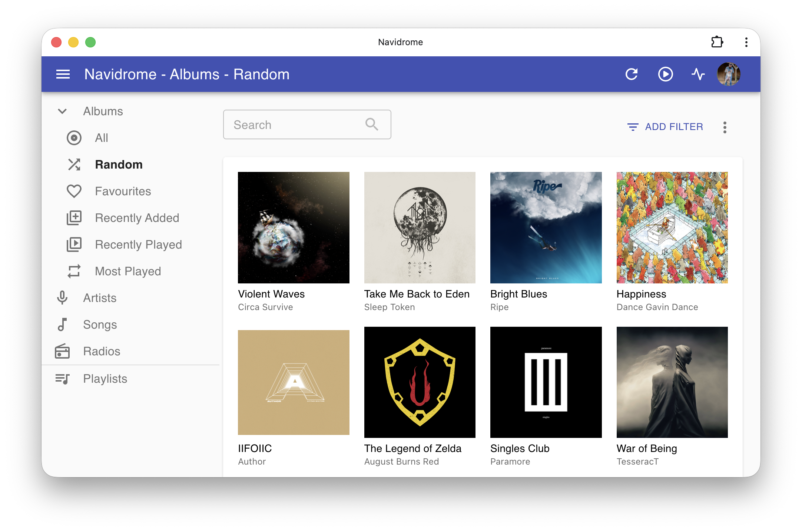Open the Singles Club album cover
The width and height of the screenshot is (802, 532).
(546, 382)
